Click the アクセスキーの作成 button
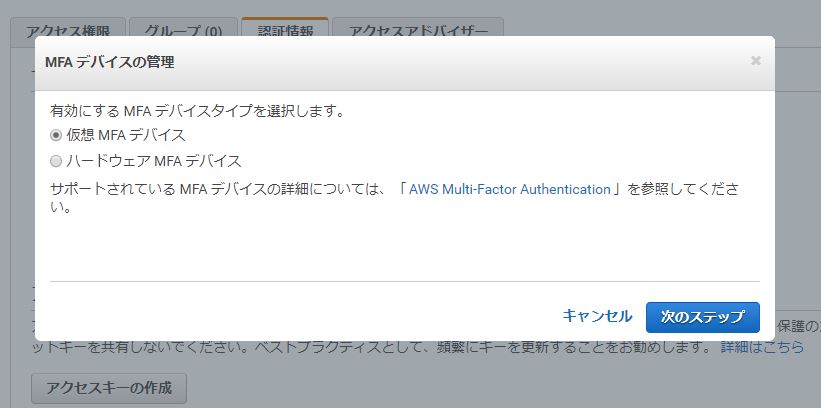The width and height of the screenshot is (821, 408). (109, 388)
